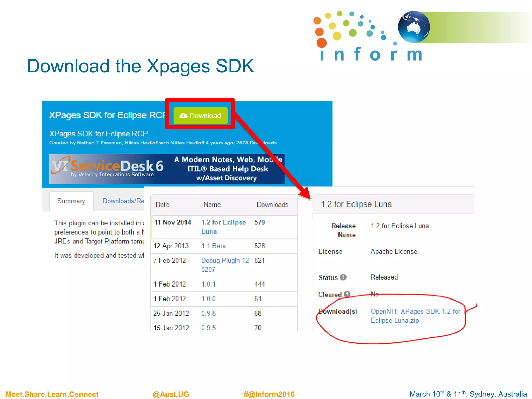Select the 11 Nov 2014 date cell
This screenshot has height=399, width=532.
pos(172,222)
